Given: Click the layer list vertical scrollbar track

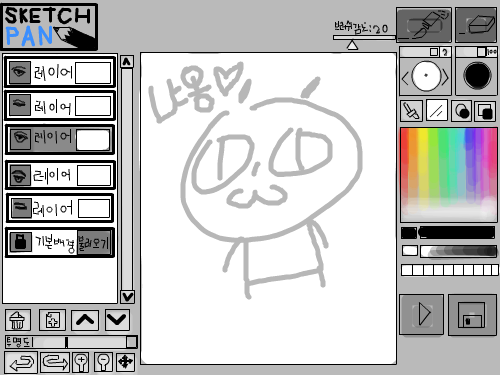Looking at the screenshot, I should (x=127, y=179).
